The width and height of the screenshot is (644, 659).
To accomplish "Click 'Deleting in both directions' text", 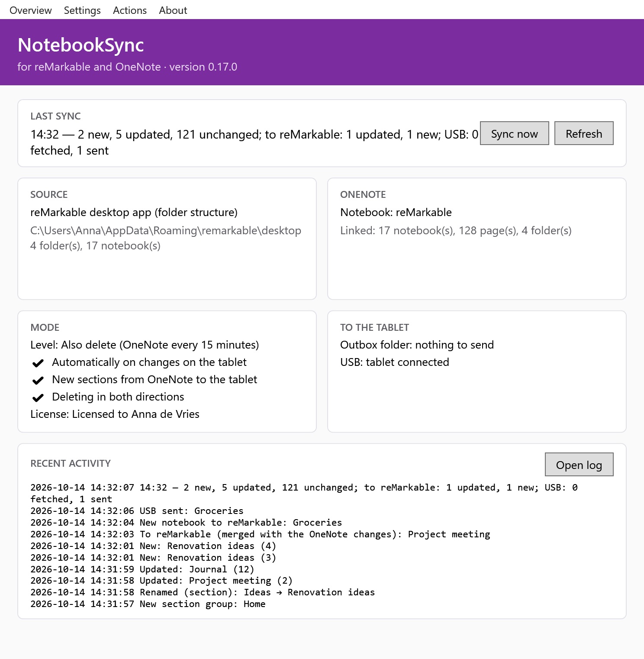I will [x=118, y=397].
